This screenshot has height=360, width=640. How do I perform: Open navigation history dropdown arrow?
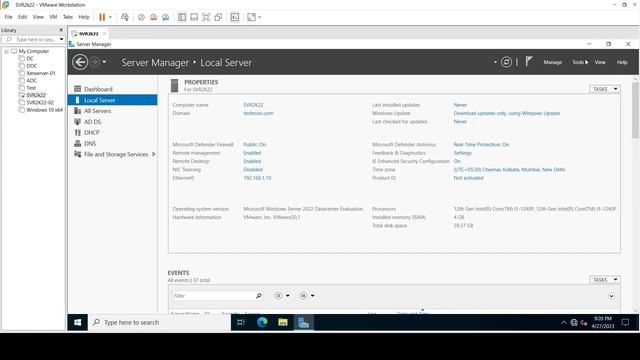click(104, 62)
